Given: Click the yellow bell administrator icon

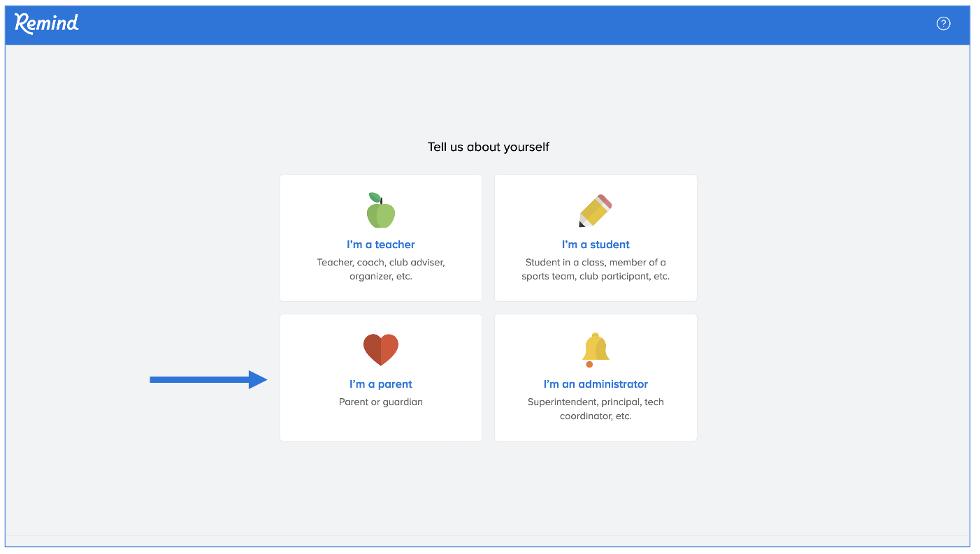Looking at the screenshot, I should pyautogui.click(x=596, y=349).
